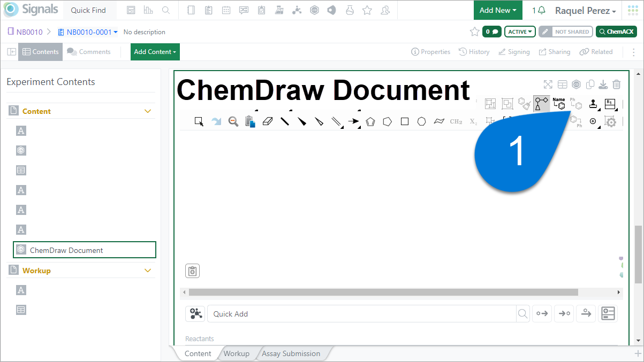The height and width of the screenshot is (362, 644).
Task: Click the add reactant arrow button
Action: (x=542, y=314)
